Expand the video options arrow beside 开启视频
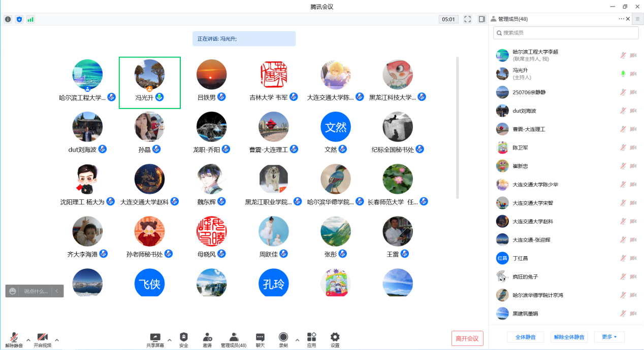This screenshot has height=350, width=644. 57,340
